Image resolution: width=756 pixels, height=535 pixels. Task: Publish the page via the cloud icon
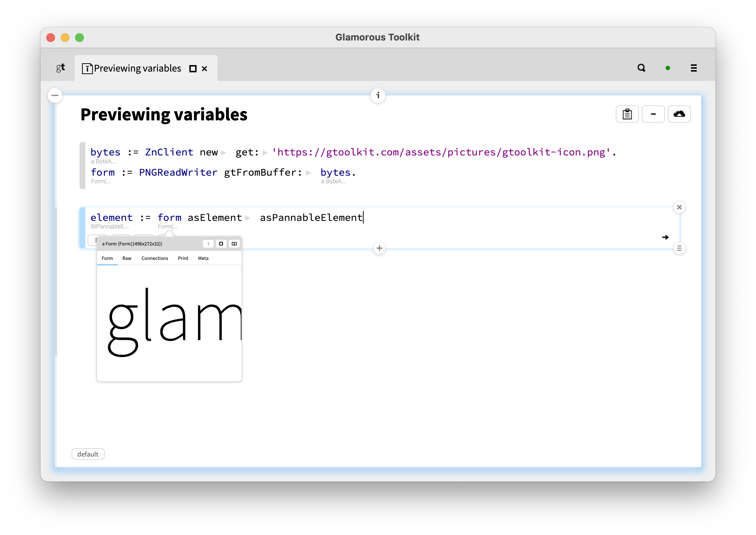coord(679,114)
